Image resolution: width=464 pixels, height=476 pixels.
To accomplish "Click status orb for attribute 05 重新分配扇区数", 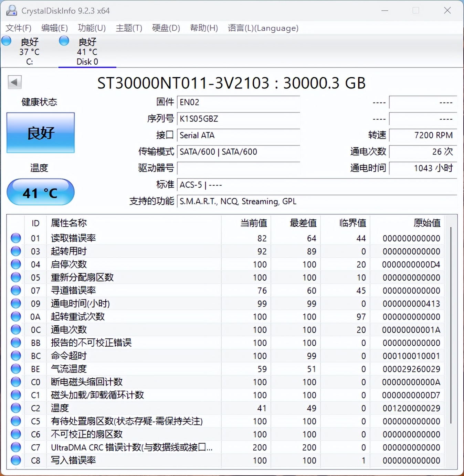I will pos(16,277).
